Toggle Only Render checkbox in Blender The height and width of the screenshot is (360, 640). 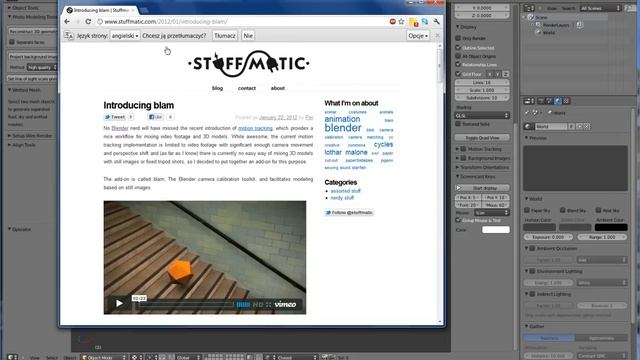click(458, 38)
